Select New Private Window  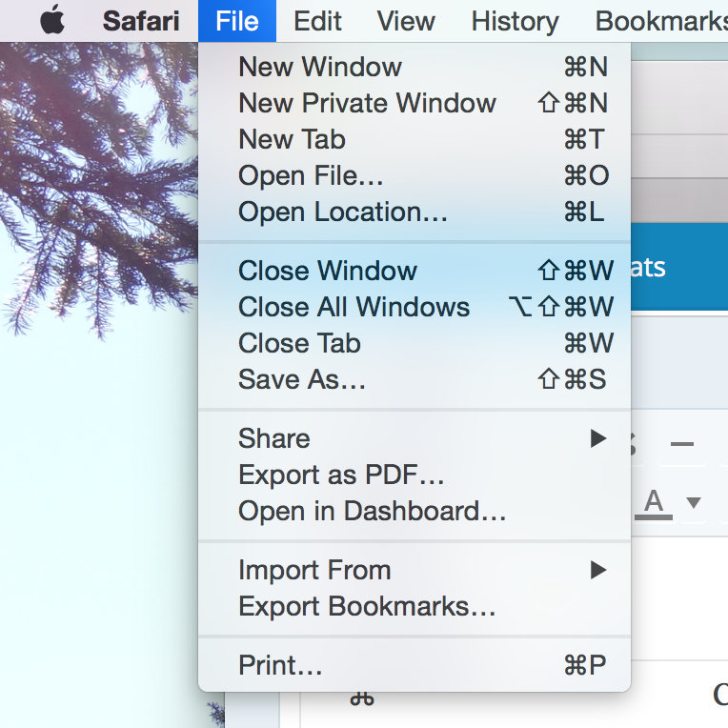[x=367, y=103]
